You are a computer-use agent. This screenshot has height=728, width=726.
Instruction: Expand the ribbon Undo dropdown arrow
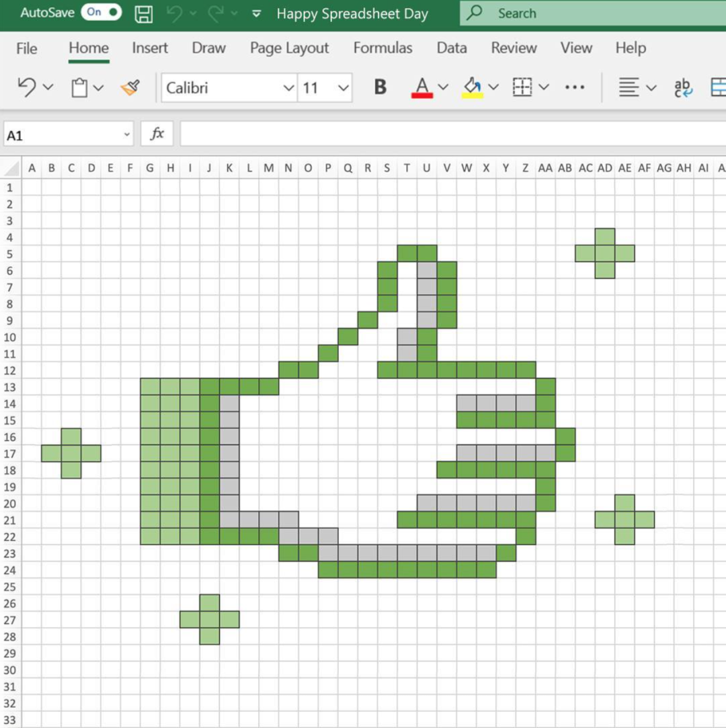coord(48,87)
